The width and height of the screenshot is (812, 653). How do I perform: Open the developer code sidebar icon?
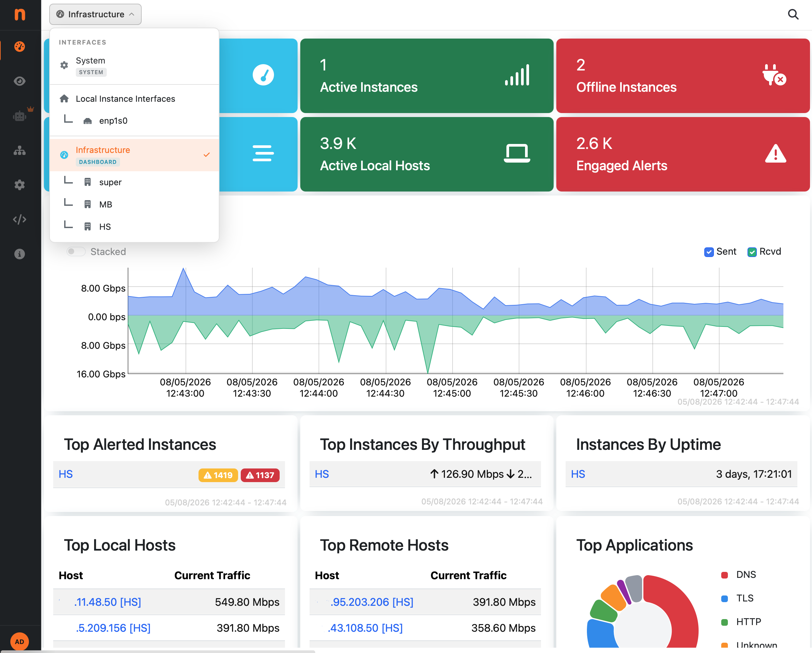20,219
